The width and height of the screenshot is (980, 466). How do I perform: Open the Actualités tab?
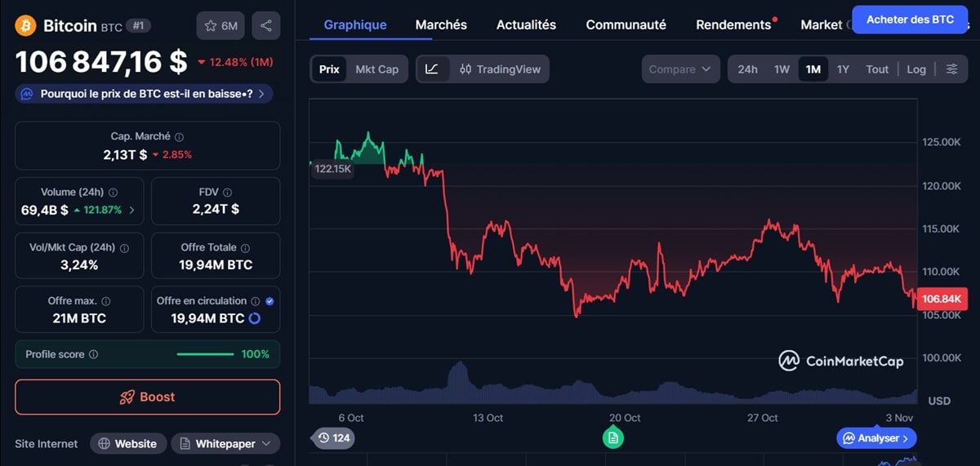pos(526,24)
